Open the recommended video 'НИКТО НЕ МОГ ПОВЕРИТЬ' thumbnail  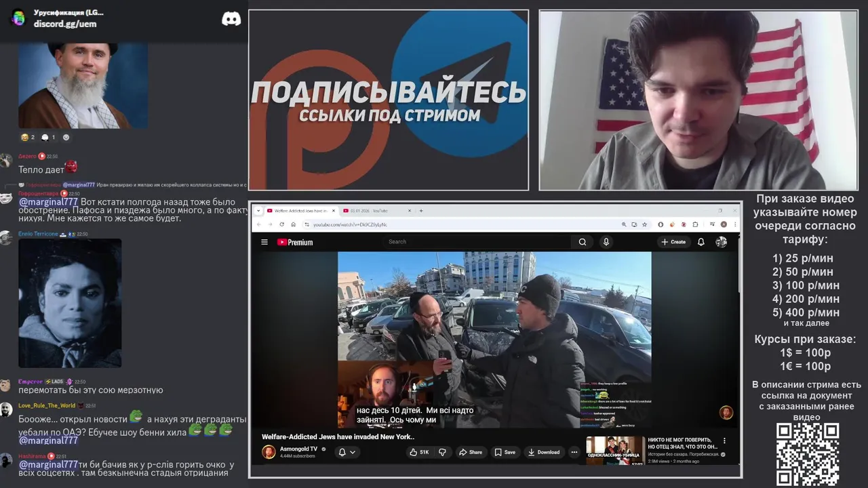pyautogui.click(x=615, y=451)
